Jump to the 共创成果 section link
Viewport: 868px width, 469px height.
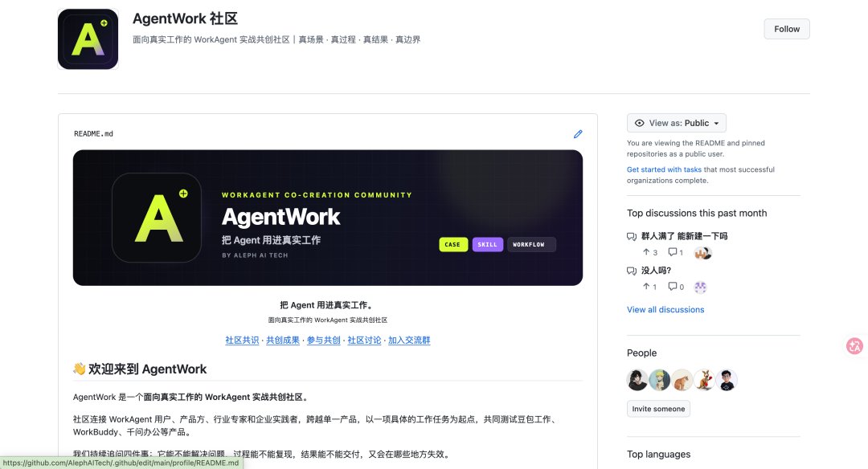click(283, 341)
